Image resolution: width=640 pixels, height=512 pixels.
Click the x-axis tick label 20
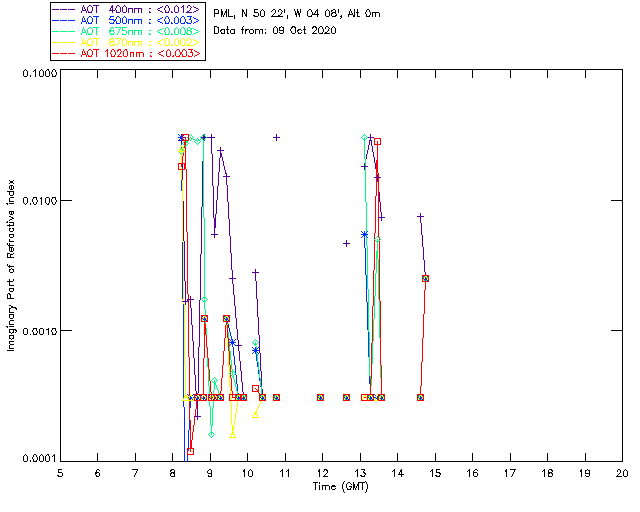[622, 473]
